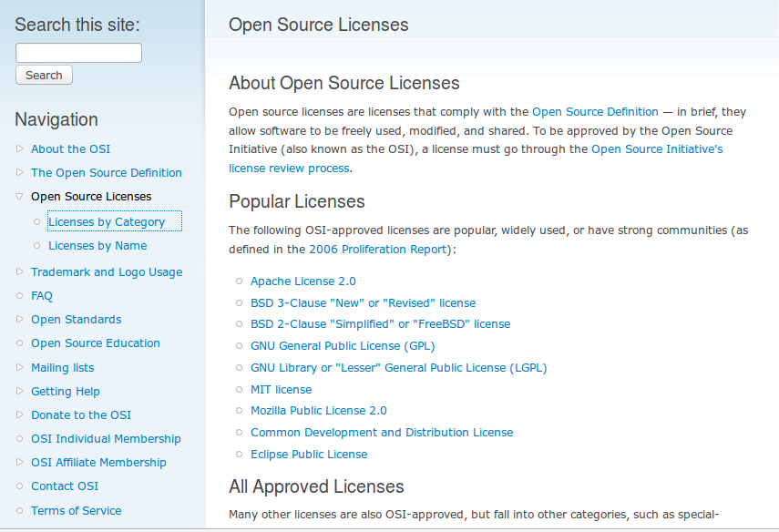Open the Getting Help link
The width and height of the screenshot is (779, 532).
pyautogui.click(x=66, y=392)
